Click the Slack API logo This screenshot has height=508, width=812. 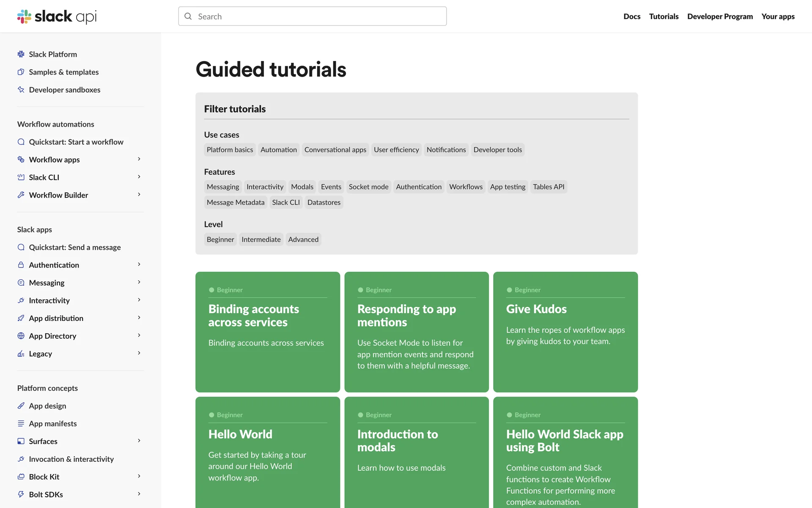[57, 17]
